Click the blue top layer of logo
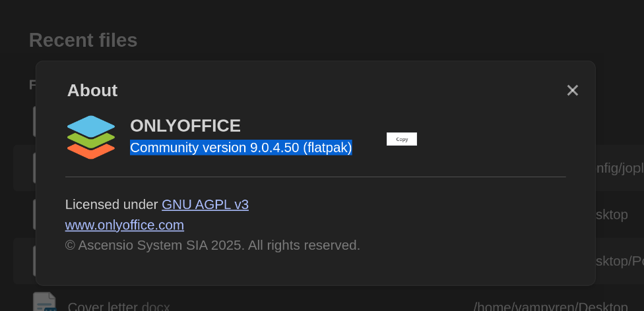Screen dimensions: 644x311 point(91,125)
